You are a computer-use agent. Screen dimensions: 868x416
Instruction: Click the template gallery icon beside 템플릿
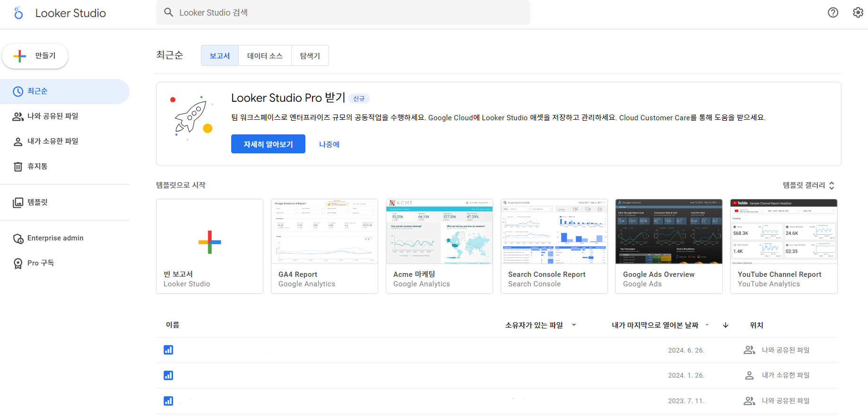(x=18, y=203)
